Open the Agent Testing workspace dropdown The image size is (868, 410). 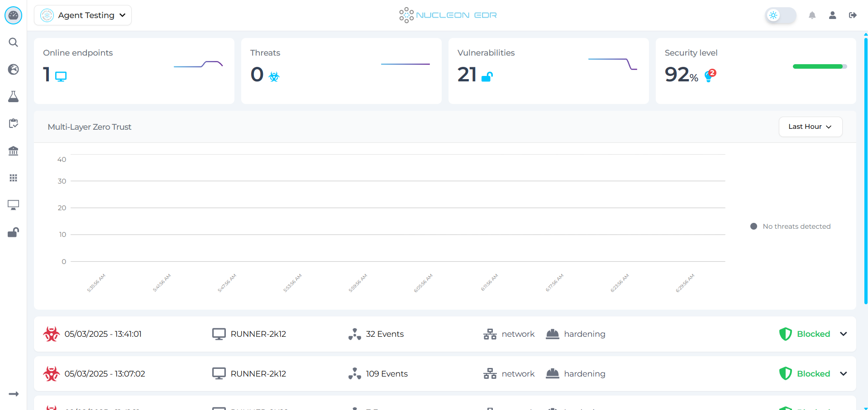[x=82, y=15]
